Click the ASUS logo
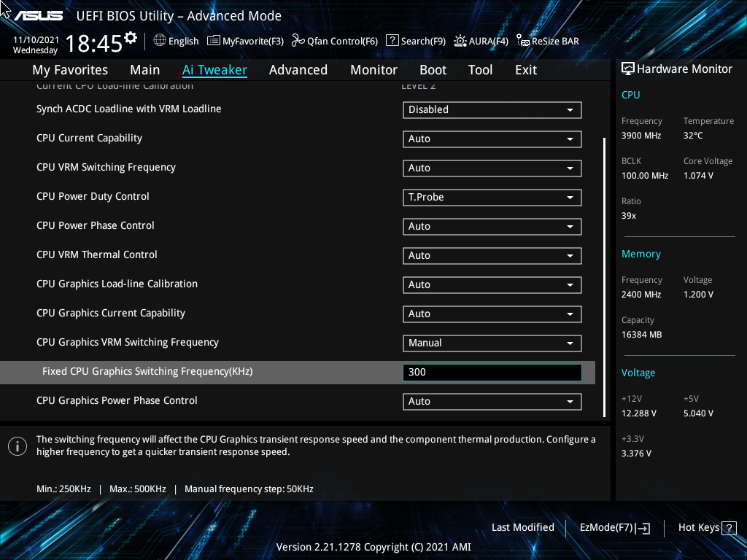This screenshot has height=560, width=747. pos(38,15)
